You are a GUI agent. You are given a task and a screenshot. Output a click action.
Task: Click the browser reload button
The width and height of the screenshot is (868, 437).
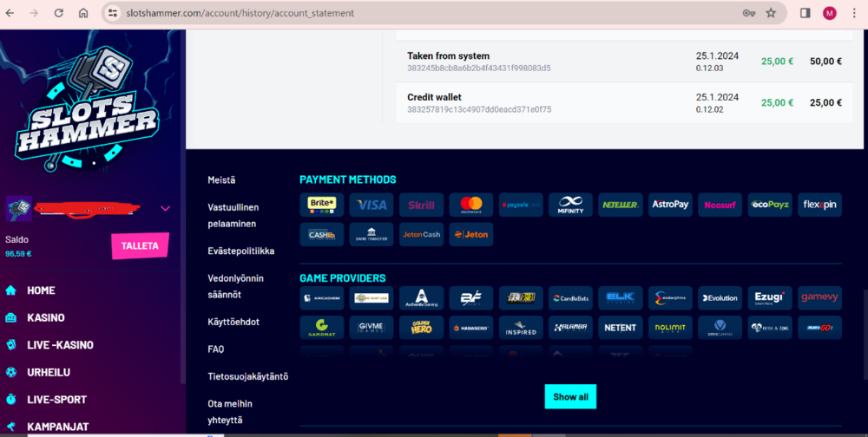click(x=59, y=13)
